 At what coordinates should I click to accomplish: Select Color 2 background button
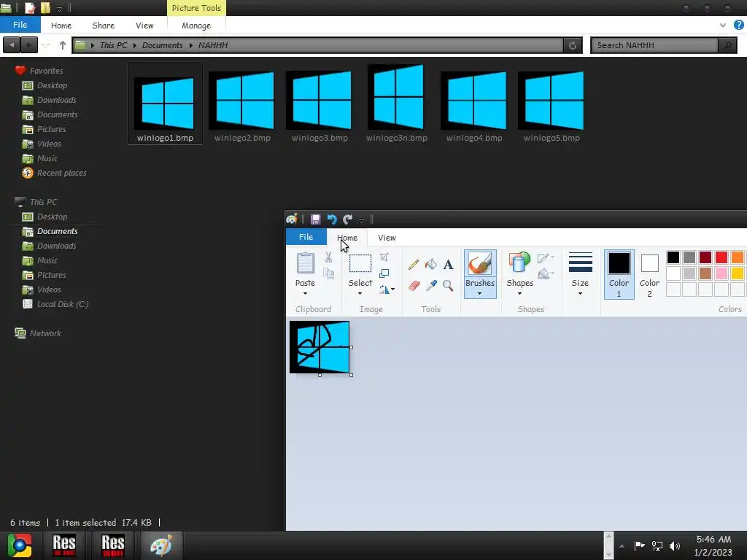(x=649, y=274)
